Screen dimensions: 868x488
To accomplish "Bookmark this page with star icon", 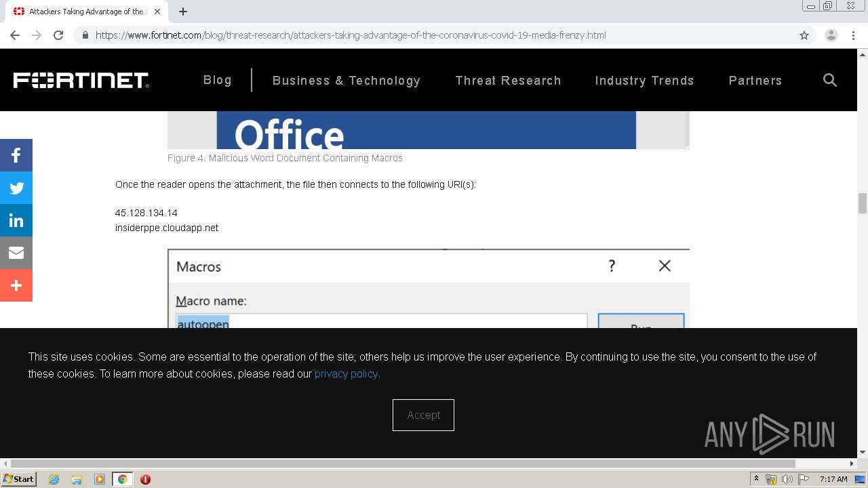I will click(804, 35).
